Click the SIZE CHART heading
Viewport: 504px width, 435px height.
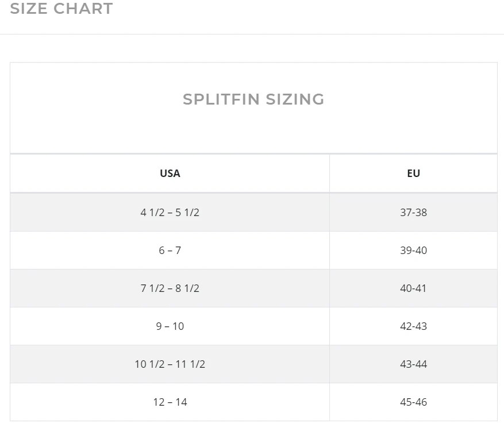coord(61,9)
